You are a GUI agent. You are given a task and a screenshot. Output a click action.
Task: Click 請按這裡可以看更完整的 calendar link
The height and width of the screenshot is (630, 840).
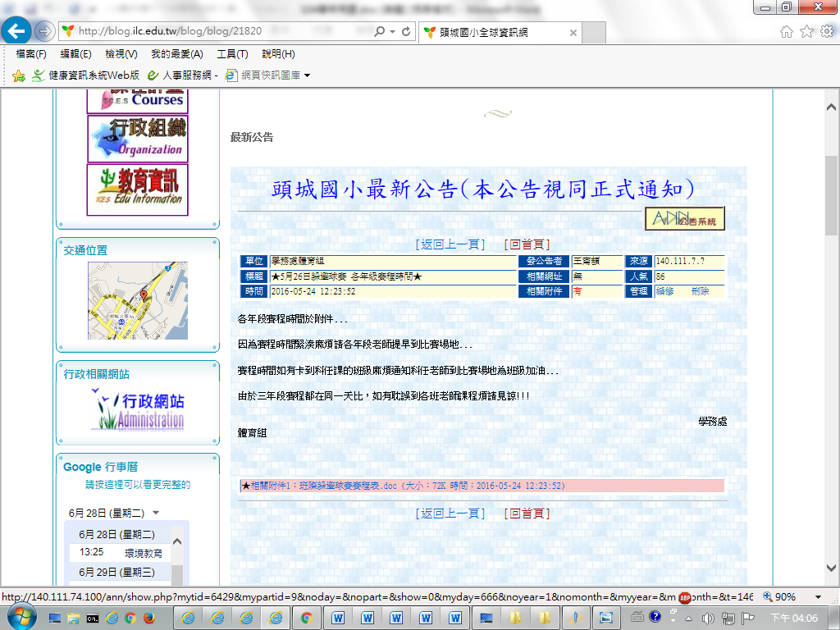(x=138, y=484)
